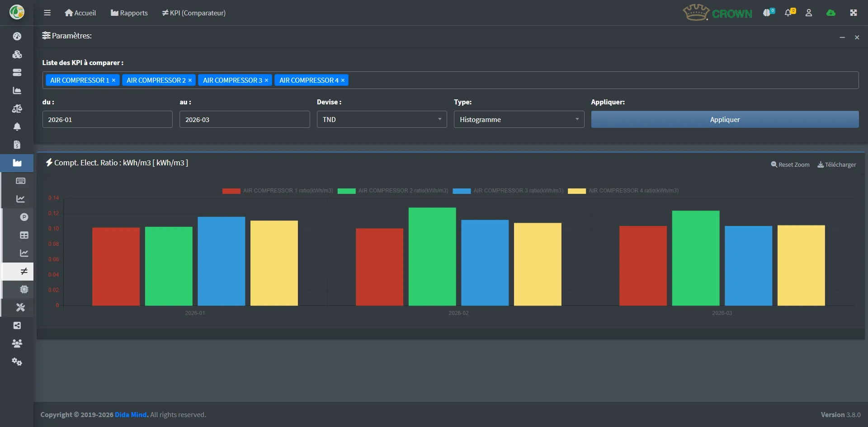Open the hamburger sidebar menu

(x=47, y=13)
